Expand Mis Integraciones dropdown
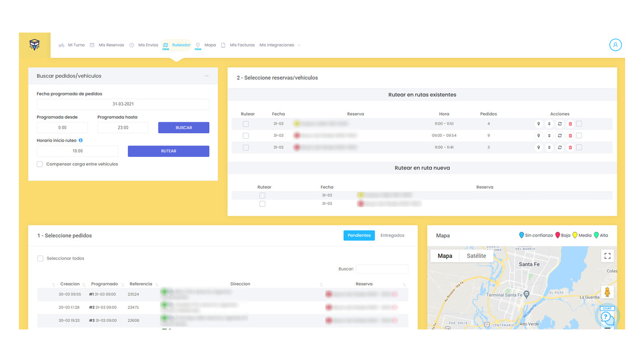The image size is (644, 362). tap(280, 45)
